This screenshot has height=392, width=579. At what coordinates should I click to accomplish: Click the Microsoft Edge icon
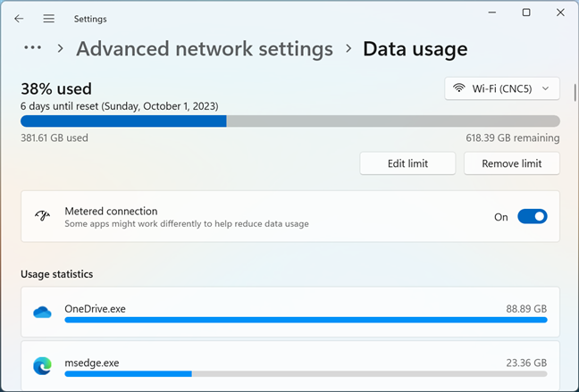42,366
